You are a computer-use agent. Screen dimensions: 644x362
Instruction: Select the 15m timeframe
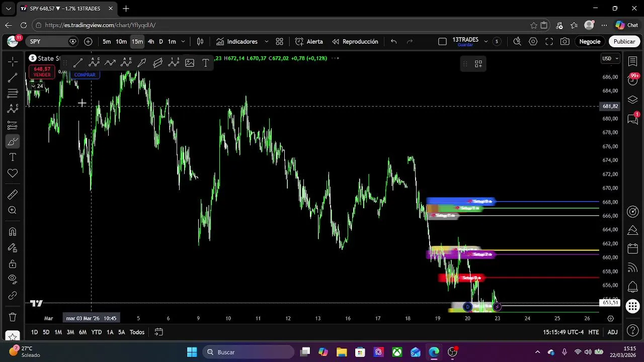(x=137, y=42)
